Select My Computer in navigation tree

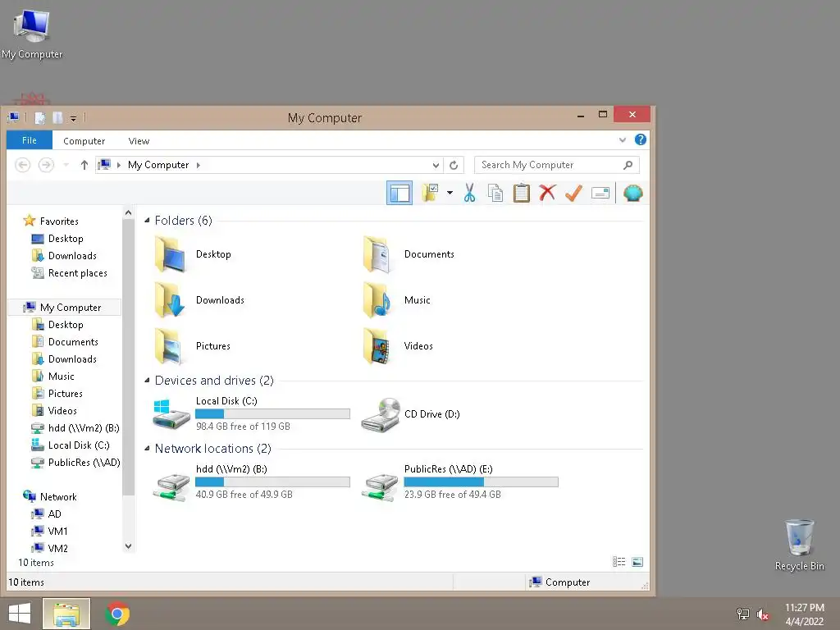click(71, 308)
